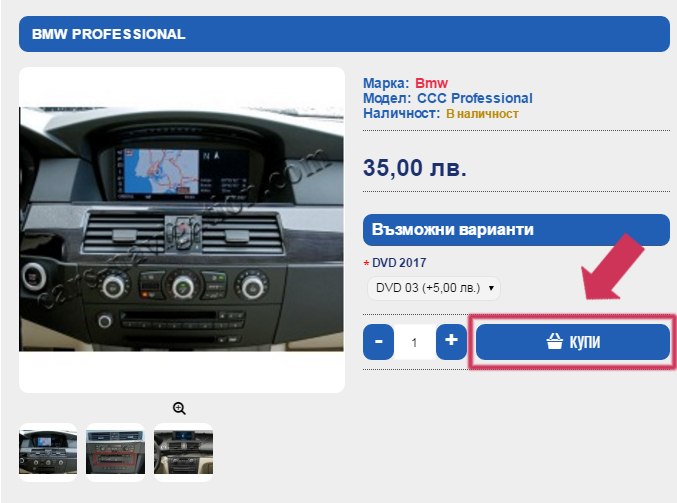Click the CCC Professional model text
Screen dimensions: 677x503
click(475, 98)
